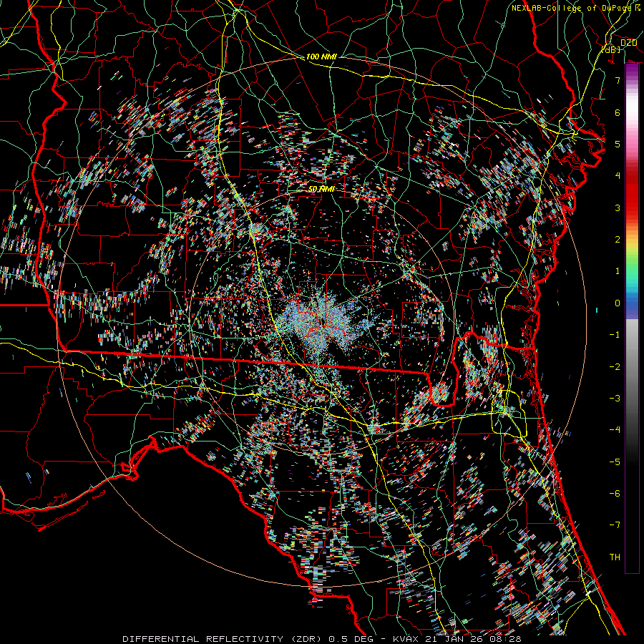Click the "0" value on the scale
The image size is (644, 644).
(x=618, y=303)
